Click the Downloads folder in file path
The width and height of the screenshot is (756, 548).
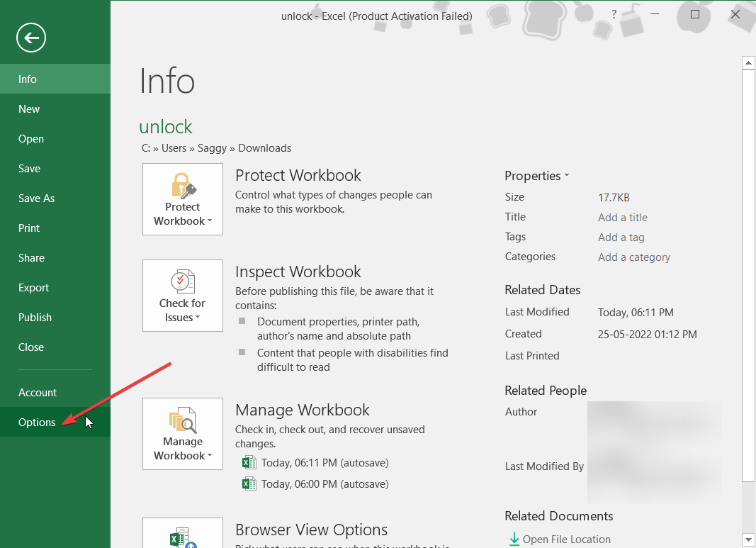pyautogui.click(x=265, y=148)
